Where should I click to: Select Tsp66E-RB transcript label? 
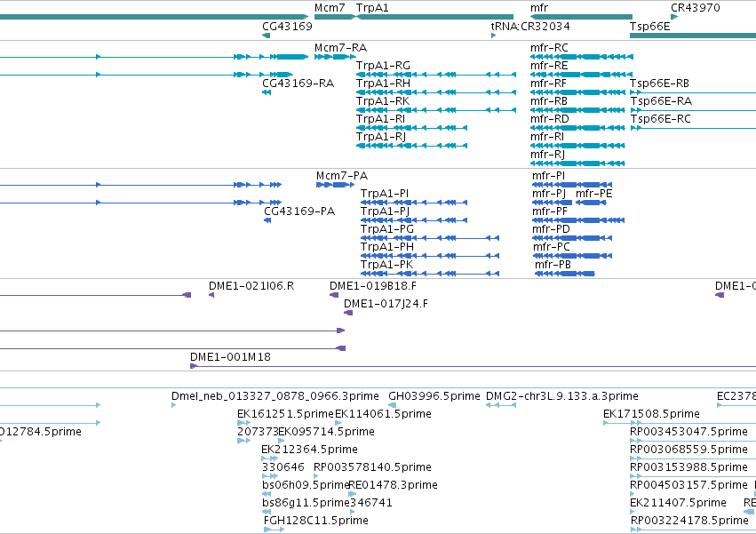tap(659, 84)
